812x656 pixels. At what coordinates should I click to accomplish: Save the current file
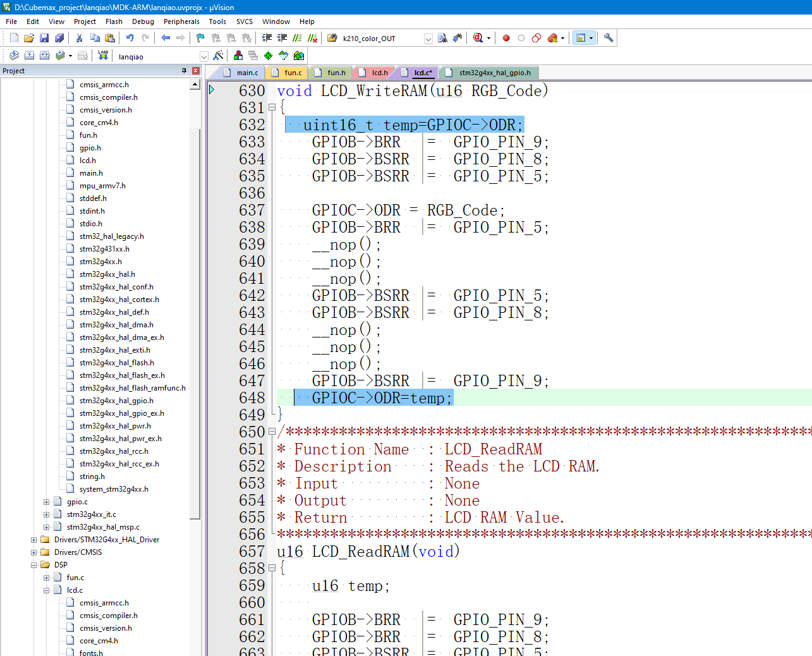pyautogui.click(x=44, y=38)
